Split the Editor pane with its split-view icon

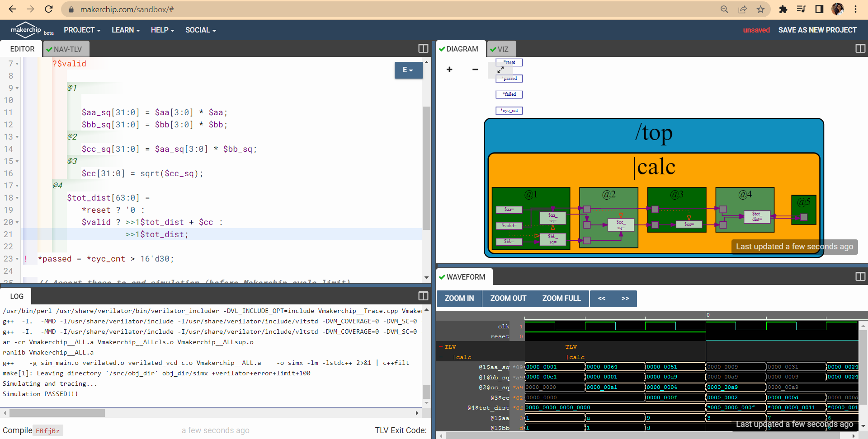coord(423,47)
